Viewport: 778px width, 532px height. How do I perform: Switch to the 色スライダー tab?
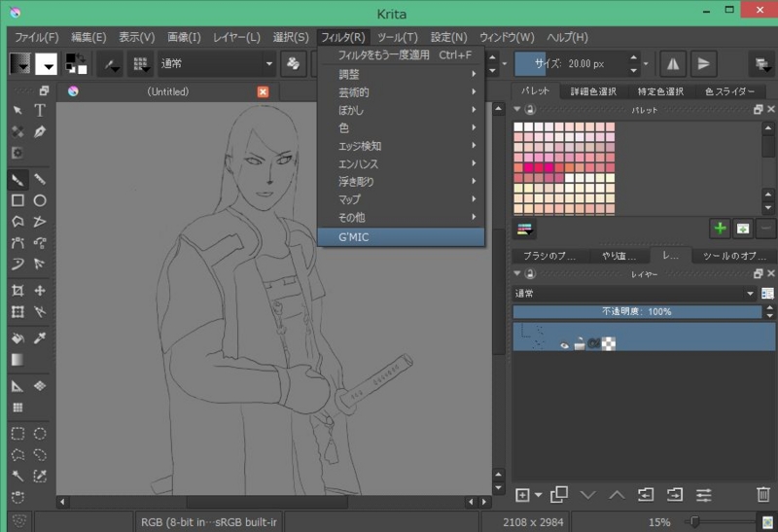tap(729, 91)
